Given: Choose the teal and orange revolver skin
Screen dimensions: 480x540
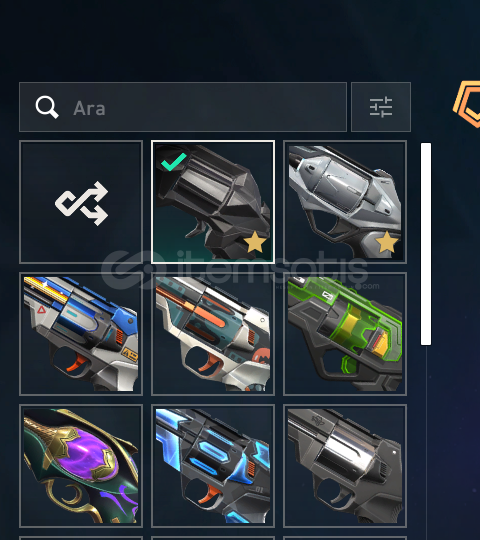Looking at the screenshot, I should [213, 334].
